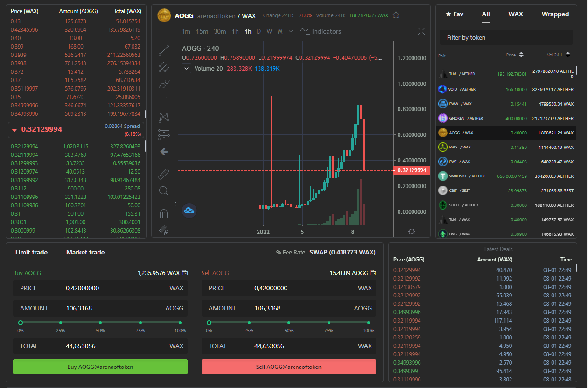The height and width of the screenshot is (388, 588).
Task: Switch chart to W weekly timeframe
Action: (270, 31)
